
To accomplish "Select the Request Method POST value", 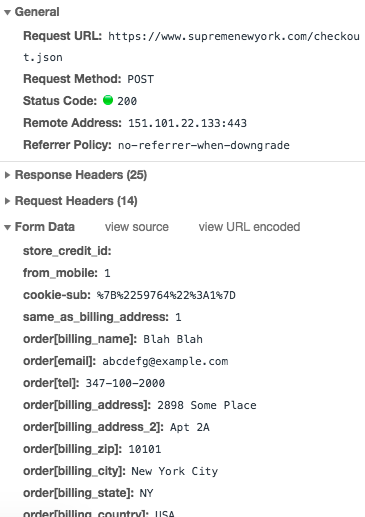I will (x=141, y=79).
